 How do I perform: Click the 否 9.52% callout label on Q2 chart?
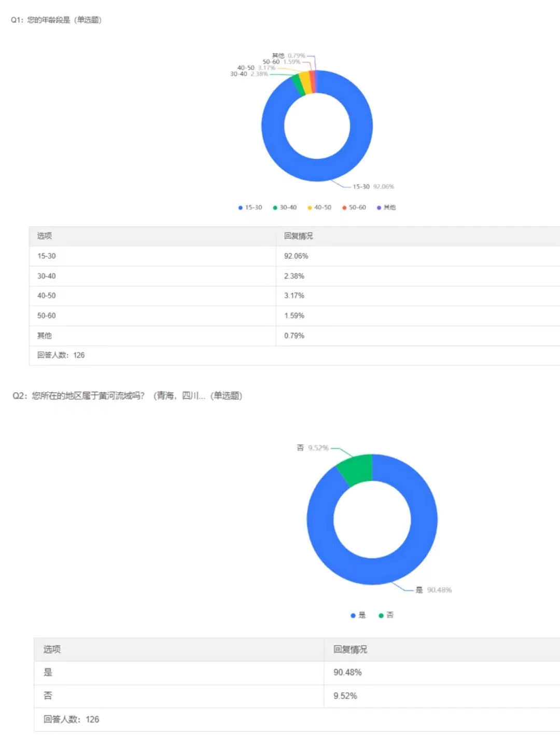[x=313, y=448]
